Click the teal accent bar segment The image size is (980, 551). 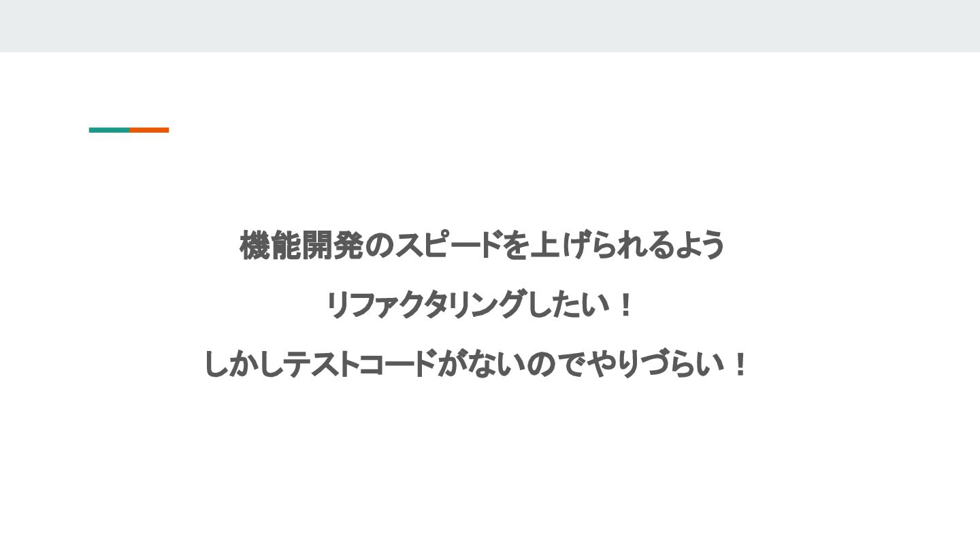(x=109, y=130)
